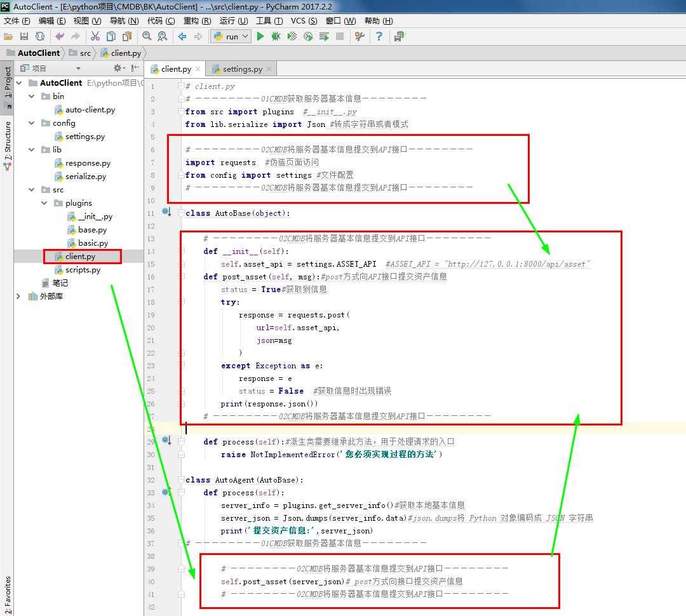Click the Redo arrow icon

(76, 37)
